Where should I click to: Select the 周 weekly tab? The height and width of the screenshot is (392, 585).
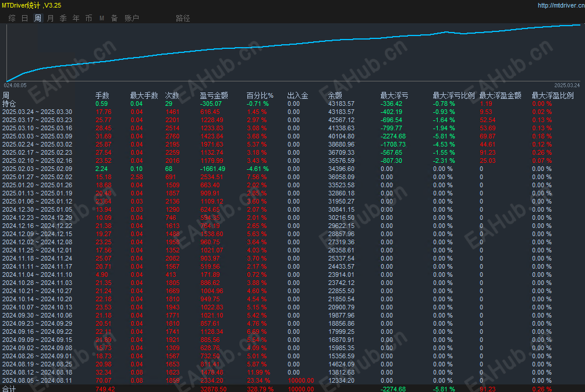click(38, 18)
